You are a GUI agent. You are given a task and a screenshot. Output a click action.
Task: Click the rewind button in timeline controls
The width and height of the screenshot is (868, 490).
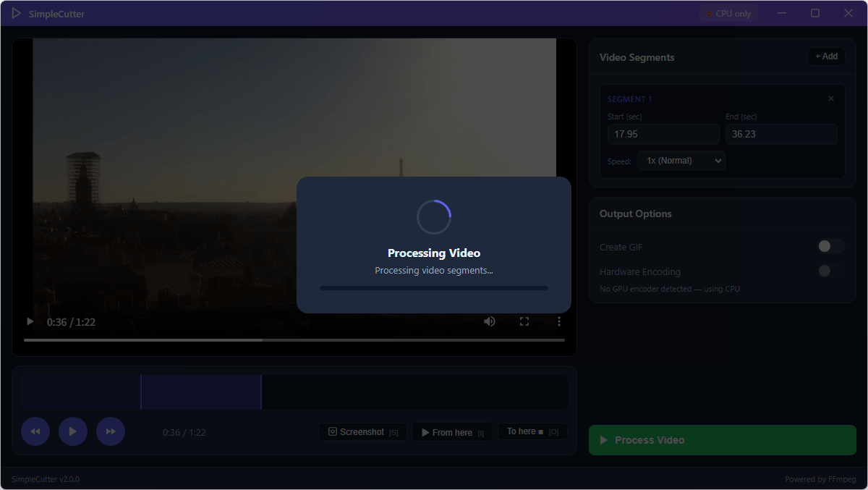(x=35, y=431)
